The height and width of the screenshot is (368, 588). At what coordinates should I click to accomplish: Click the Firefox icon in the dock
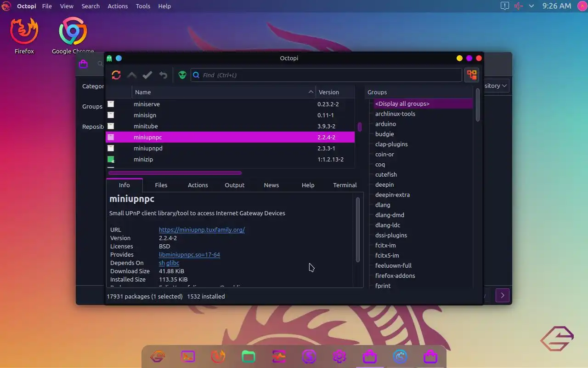[x=218, y=356]
